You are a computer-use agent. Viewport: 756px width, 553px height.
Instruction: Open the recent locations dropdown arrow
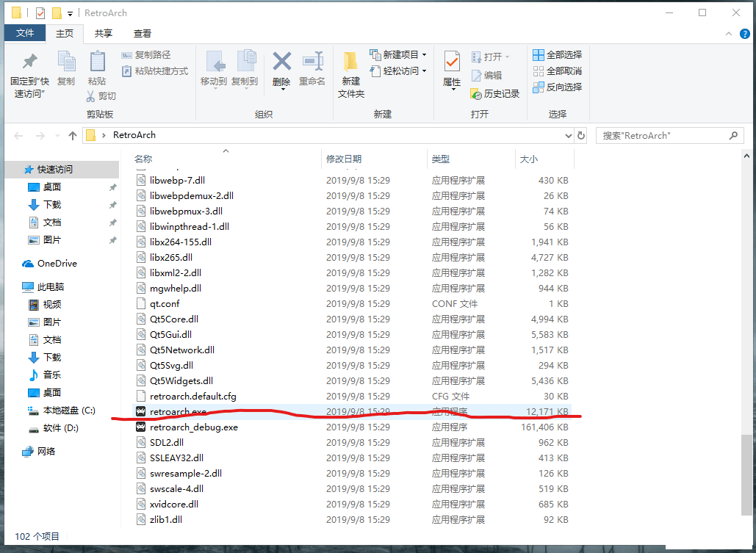tap(57, 136)
